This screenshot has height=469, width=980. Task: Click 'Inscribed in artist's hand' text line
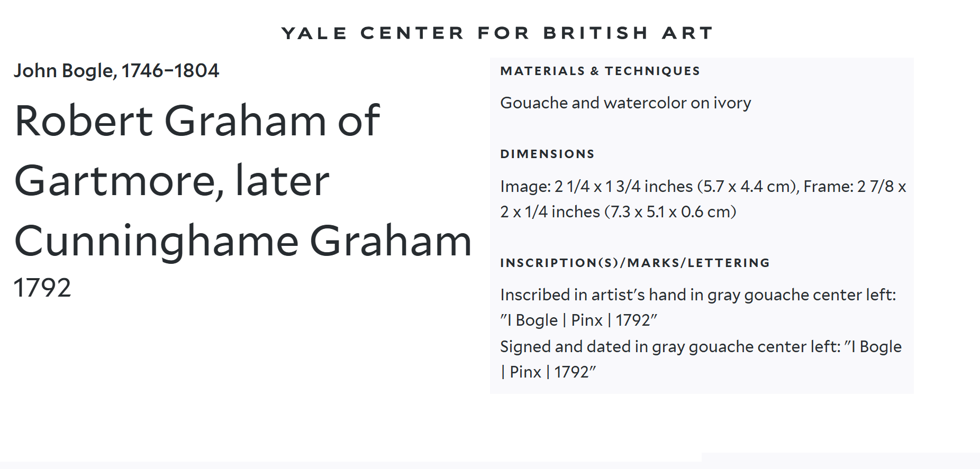(x=698, y=295)
